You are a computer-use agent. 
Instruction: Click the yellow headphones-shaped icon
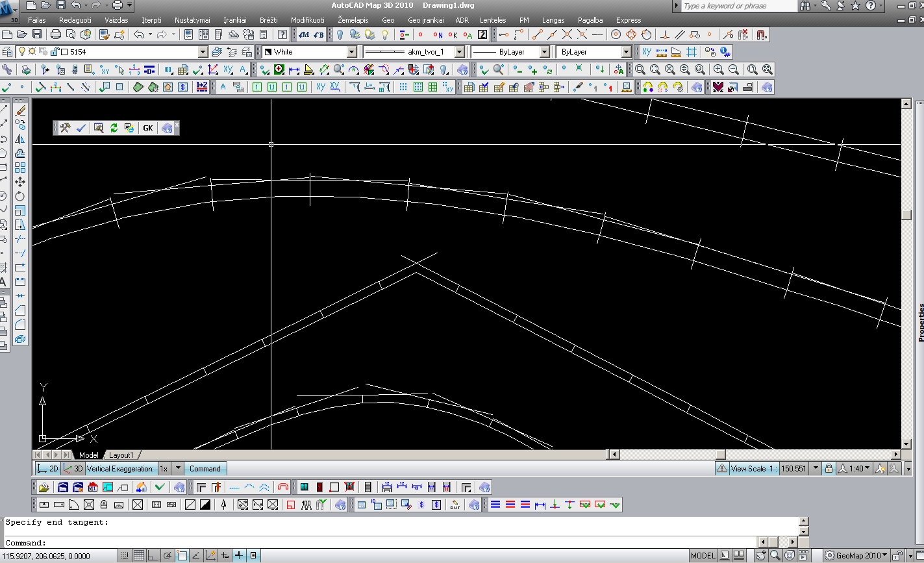coord(647,87)
